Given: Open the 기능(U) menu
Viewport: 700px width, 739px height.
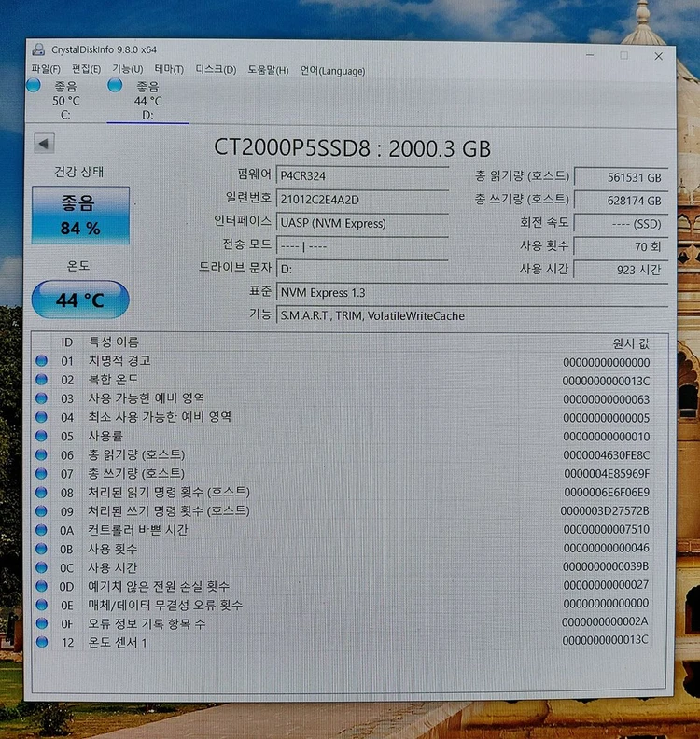Looking at the screenshot, I should [127, 69].
